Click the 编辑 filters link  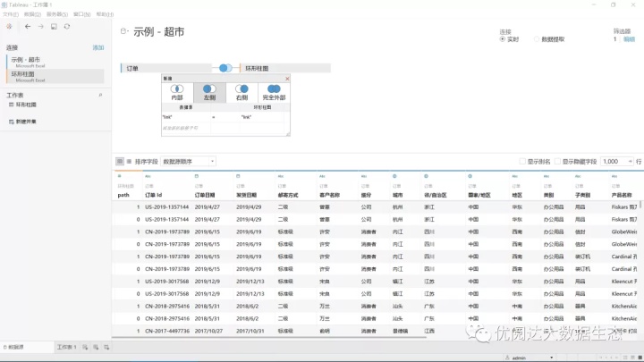629,39
